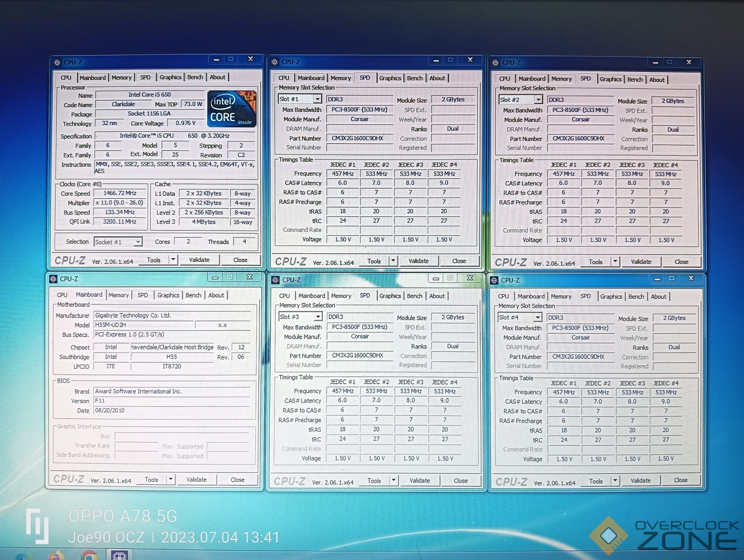Select the CPU tab in the Slot #1 window
Screen dimensions: 744x560
click(x=284, y=78)
